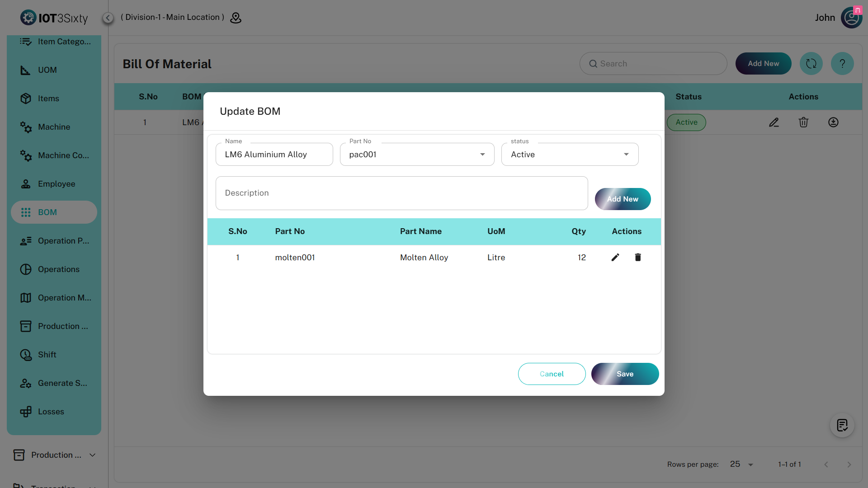Image resolution: width=868 pixels, height=488 pixels.
Task: Edit the molten001 part row pencil icon
Action: (615, 258)
